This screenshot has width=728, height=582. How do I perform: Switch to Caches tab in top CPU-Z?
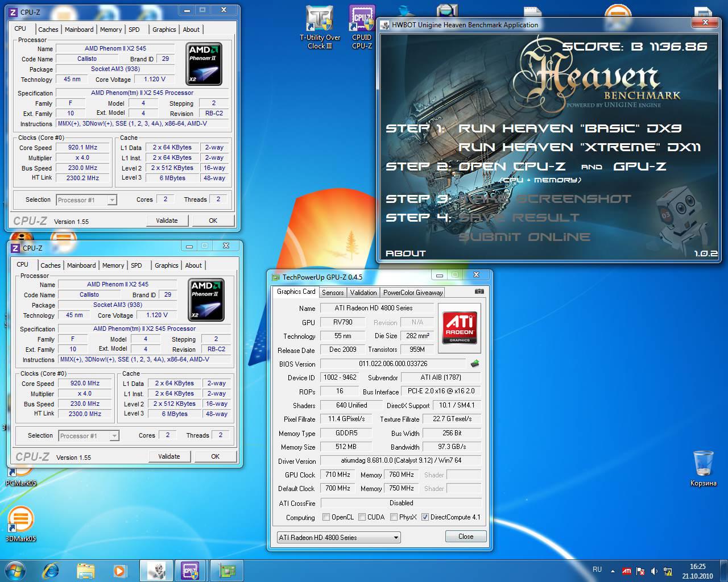click(48, 30)
